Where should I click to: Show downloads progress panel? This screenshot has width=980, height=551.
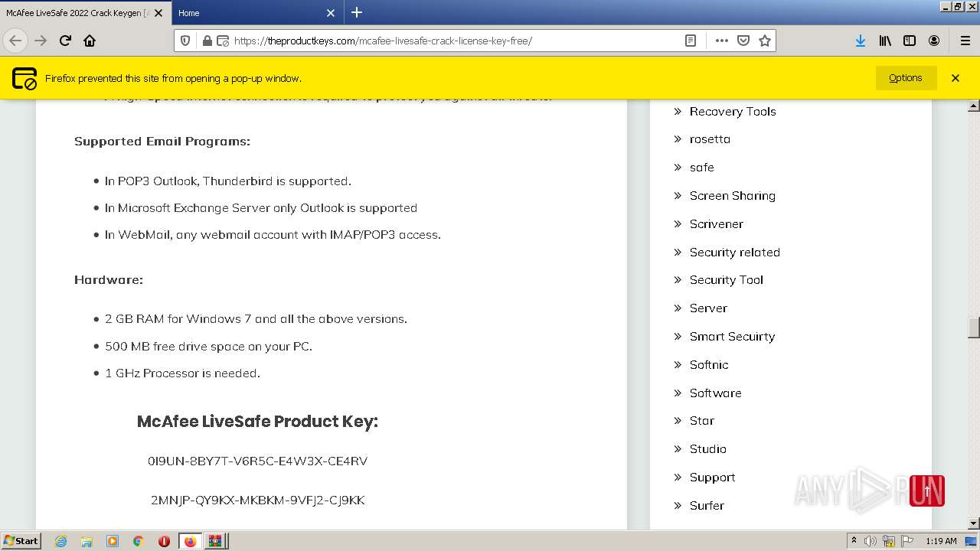coord(861,41)
